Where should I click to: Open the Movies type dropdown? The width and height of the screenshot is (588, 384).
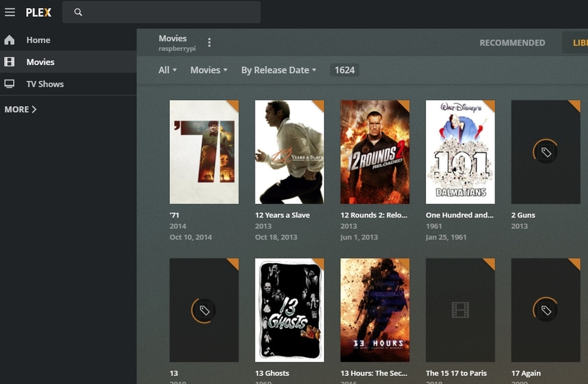[209, 70]
